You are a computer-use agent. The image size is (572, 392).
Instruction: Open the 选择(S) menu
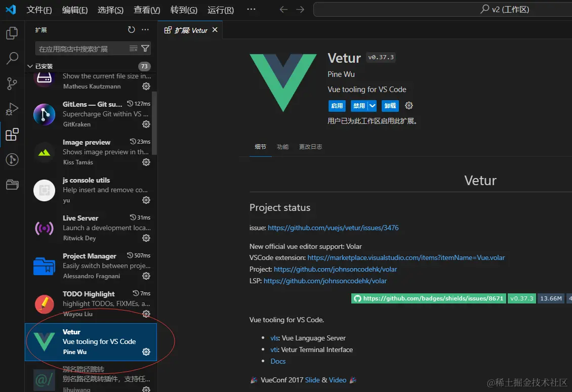point(110,10)
